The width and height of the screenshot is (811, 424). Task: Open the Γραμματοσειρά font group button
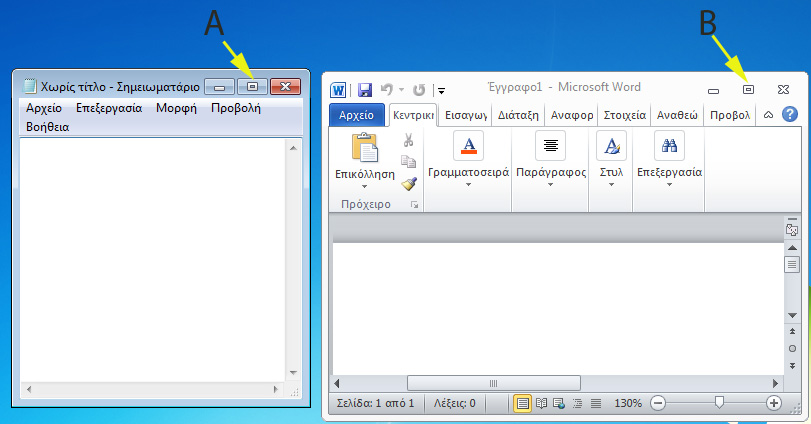[x=469, y=158]
